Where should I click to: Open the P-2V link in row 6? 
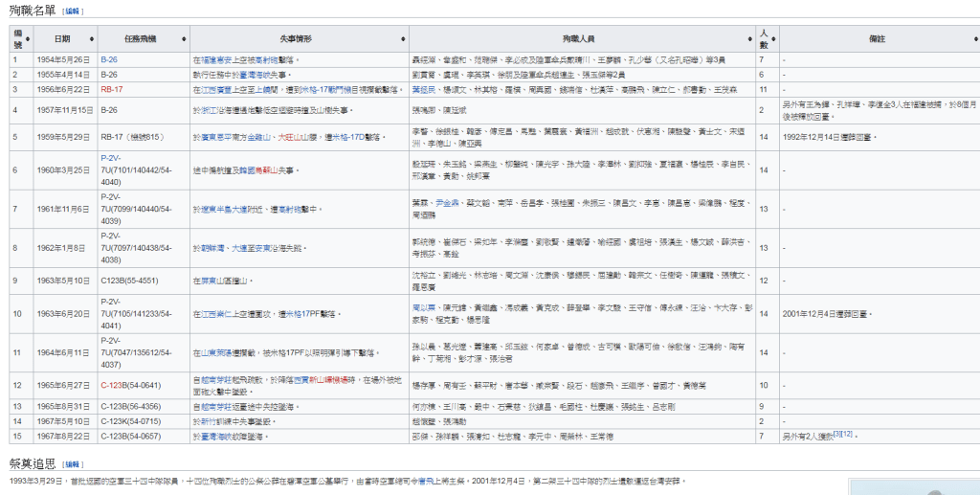click(x=112, y=158)
